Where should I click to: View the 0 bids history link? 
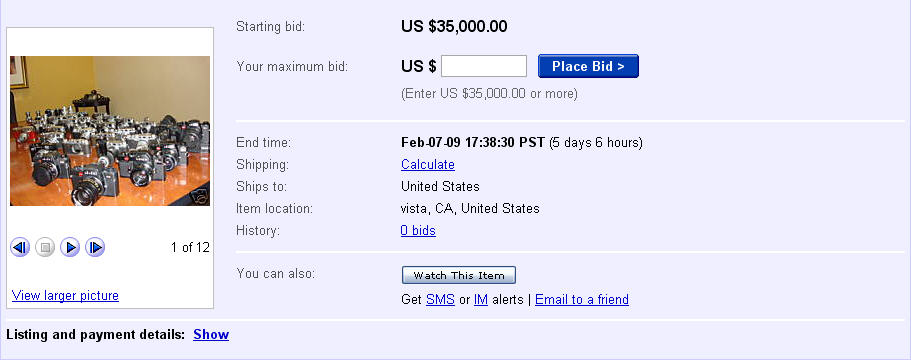[x=418, y=231]
